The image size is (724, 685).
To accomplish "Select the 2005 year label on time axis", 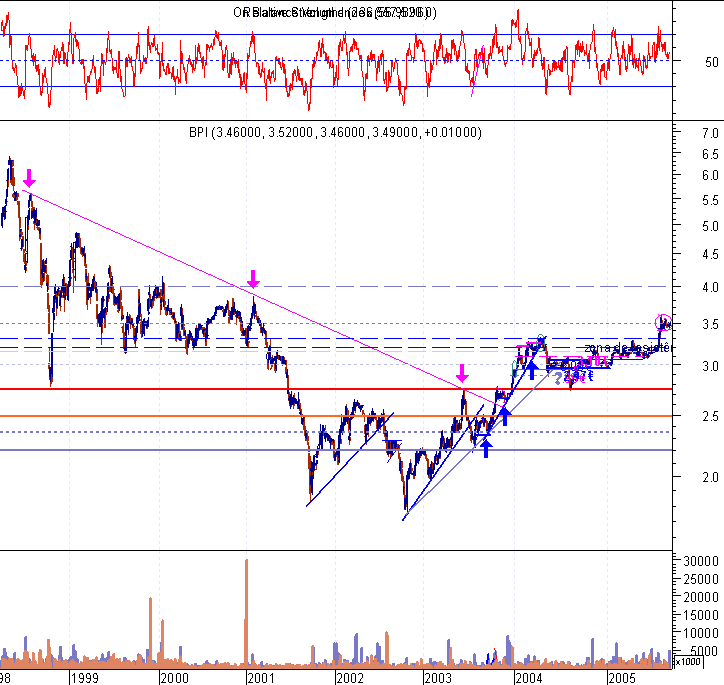I will 622,678.
